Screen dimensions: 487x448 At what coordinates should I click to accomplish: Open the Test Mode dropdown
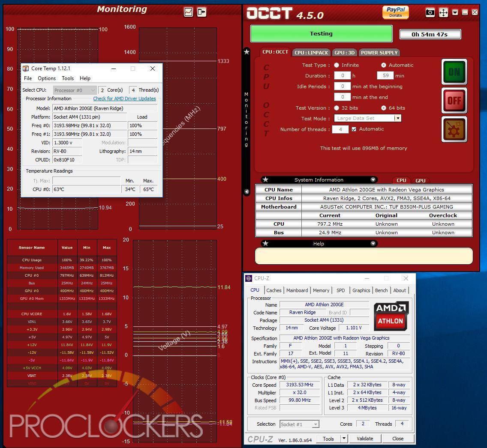398,118
